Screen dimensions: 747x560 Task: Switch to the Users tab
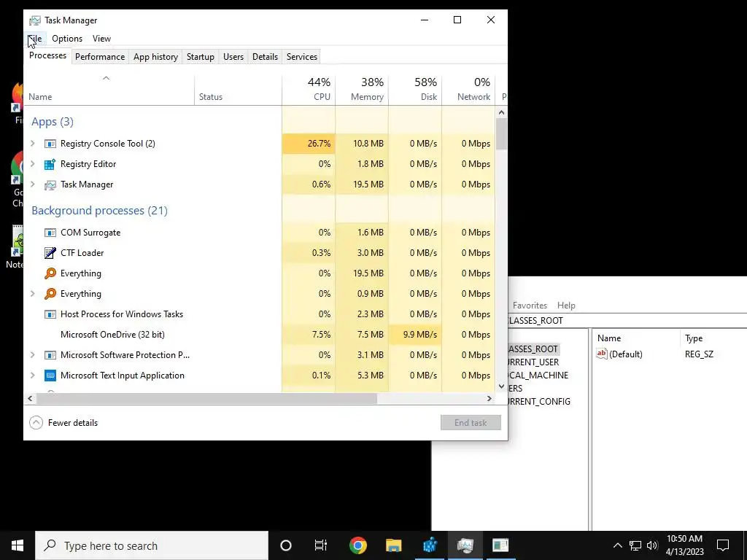point(233,57)
